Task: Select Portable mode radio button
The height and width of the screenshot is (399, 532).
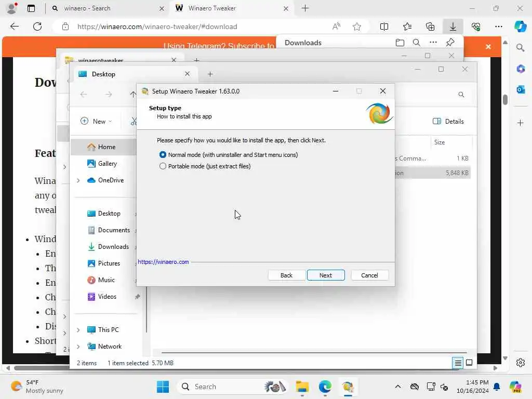Action: pyautogui.click(x=163, y=166)
